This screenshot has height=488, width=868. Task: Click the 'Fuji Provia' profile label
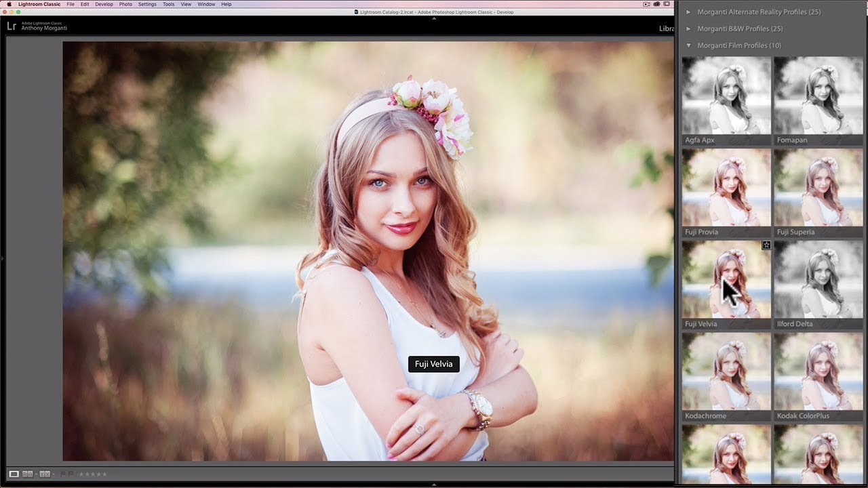click(701, 232)
